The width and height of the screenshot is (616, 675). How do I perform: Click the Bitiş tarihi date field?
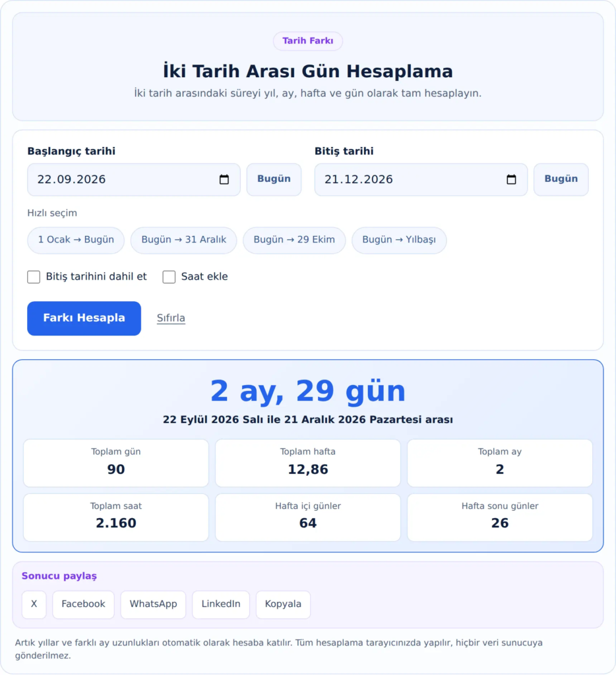tap(421, 179)
